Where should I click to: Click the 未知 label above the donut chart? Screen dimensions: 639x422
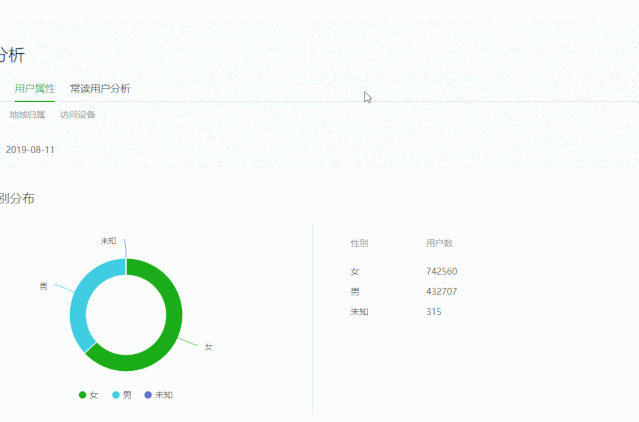coord(108,241)
